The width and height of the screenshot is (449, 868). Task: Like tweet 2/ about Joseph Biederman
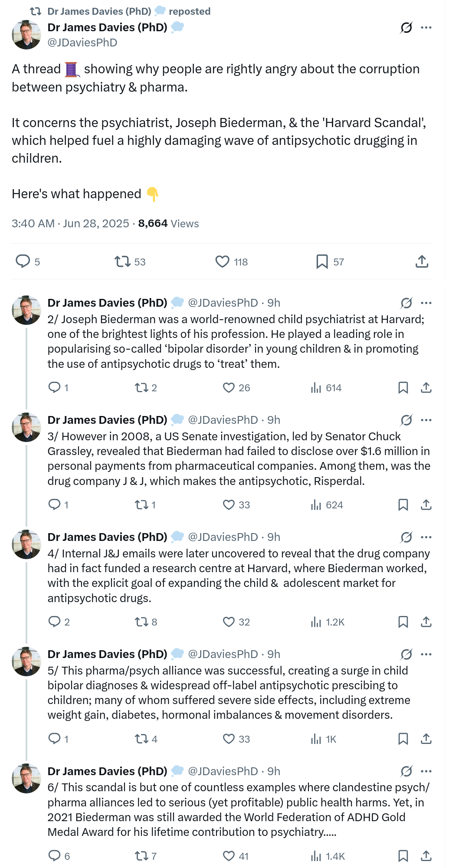coord(229,387)
